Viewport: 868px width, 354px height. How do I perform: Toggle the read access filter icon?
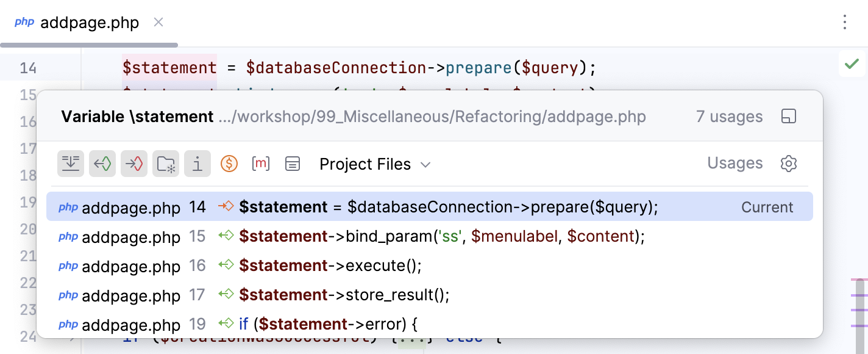click(x=102, y=164)
